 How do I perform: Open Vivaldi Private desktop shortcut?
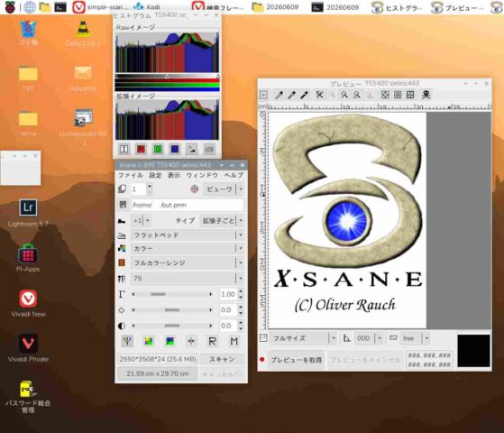coord(28,348)
